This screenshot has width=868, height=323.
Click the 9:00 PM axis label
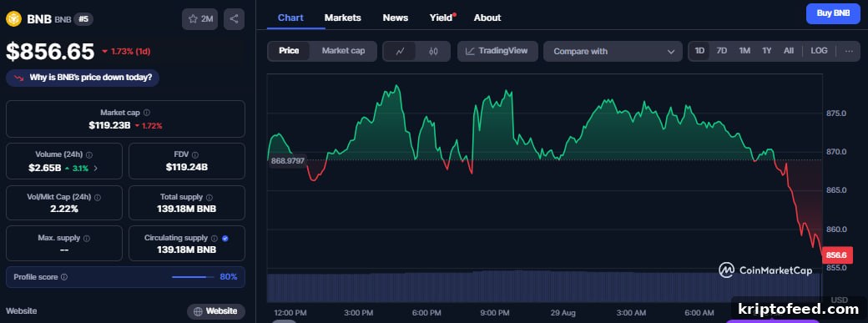coord(494,313)
